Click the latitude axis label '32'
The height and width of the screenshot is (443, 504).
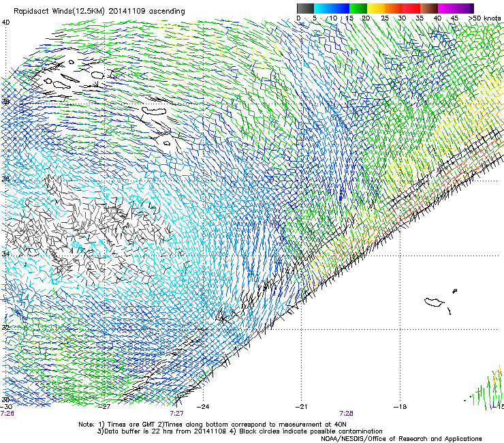5,328
